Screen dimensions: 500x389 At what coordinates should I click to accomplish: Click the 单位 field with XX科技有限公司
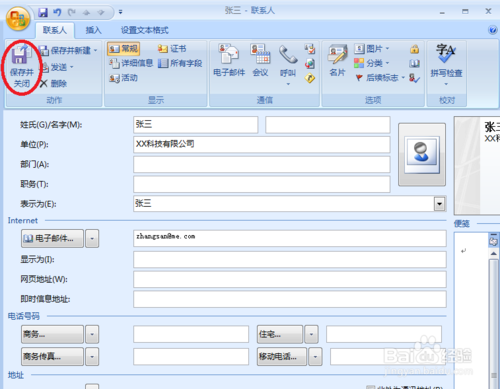pos(262,144)
